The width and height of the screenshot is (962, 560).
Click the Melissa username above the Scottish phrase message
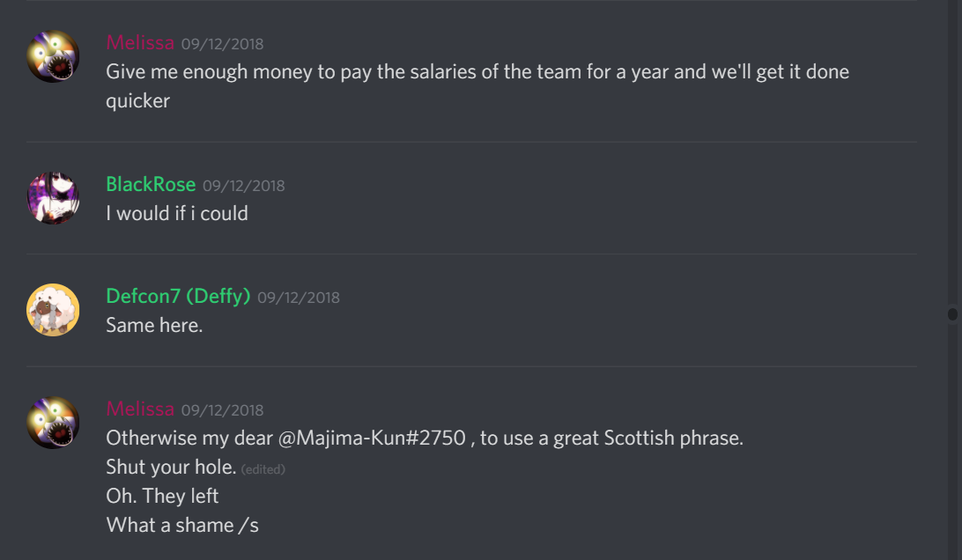point(140,409)
